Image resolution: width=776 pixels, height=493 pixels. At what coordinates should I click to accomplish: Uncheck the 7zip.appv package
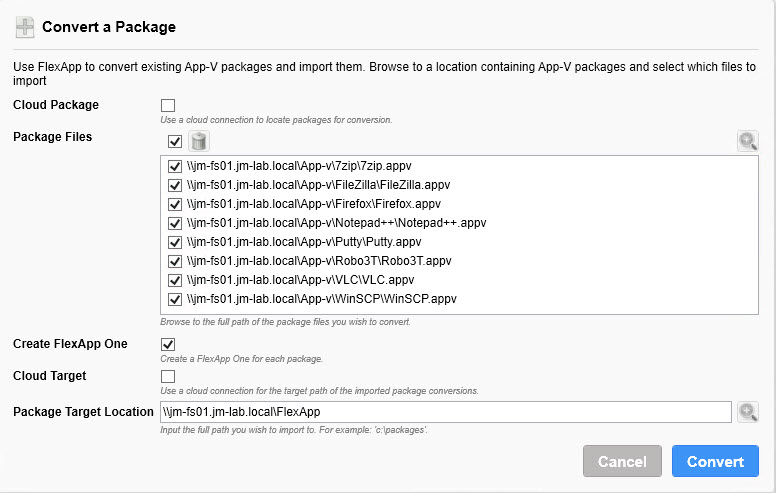[x=175, y=166]
